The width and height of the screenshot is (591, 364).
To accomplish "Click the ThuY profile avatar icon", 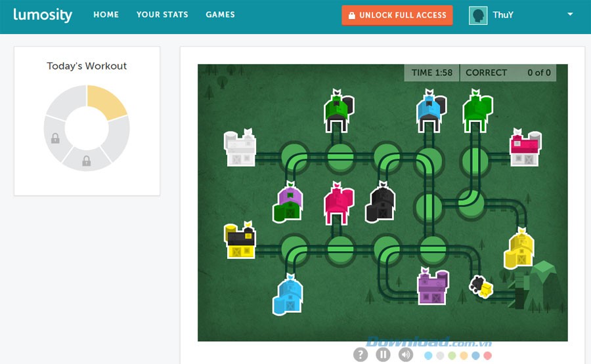I will [478, 15].
